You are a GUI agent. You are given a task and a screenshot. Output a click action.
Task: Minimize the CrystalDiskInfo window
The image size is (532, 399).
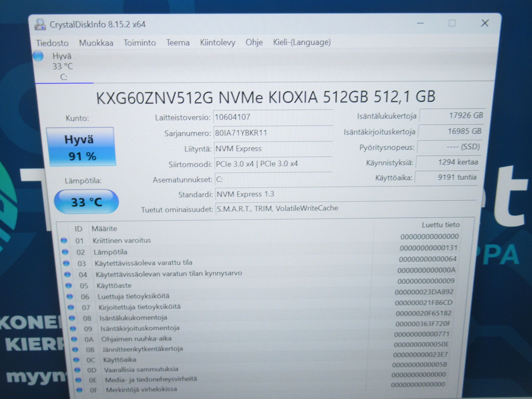click(x=420, y=23)
